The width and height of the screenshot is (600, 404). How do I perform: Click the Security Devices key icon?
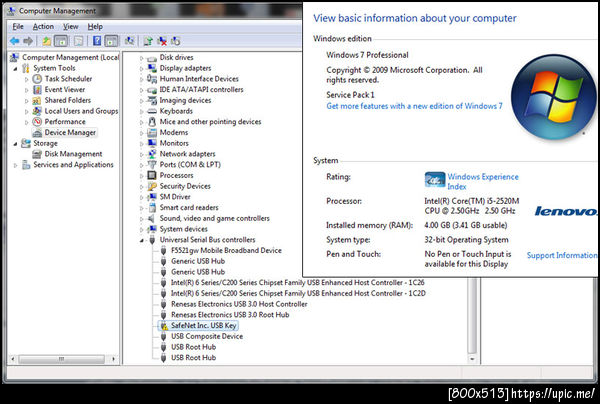point(152,186)
